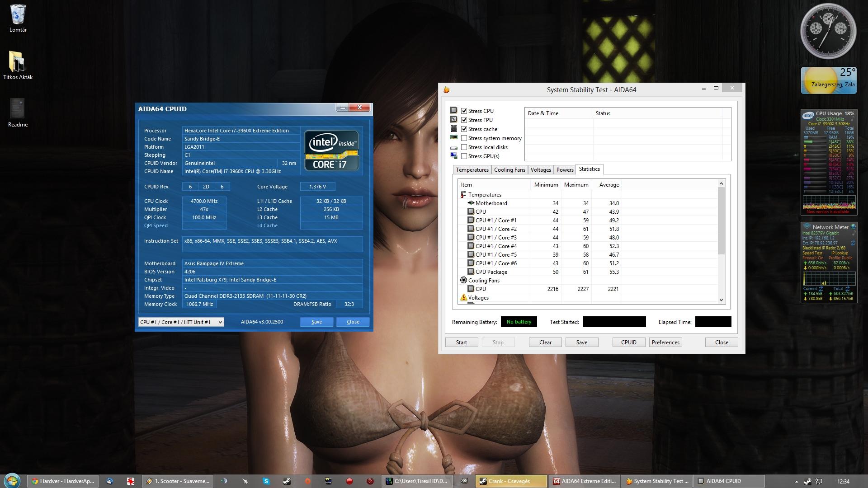Click the Save button in AIDA64 CPUID
The image size is (868, 488).
(316, 322)
